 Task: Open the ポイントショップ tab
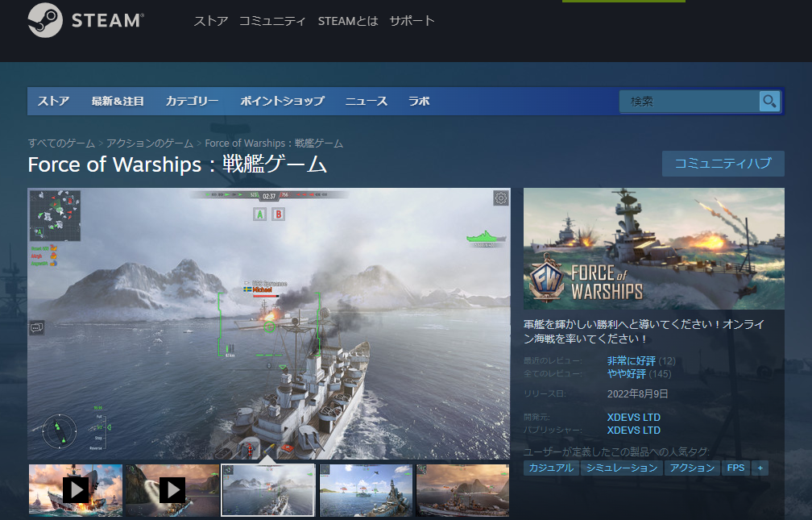[282, 101]
